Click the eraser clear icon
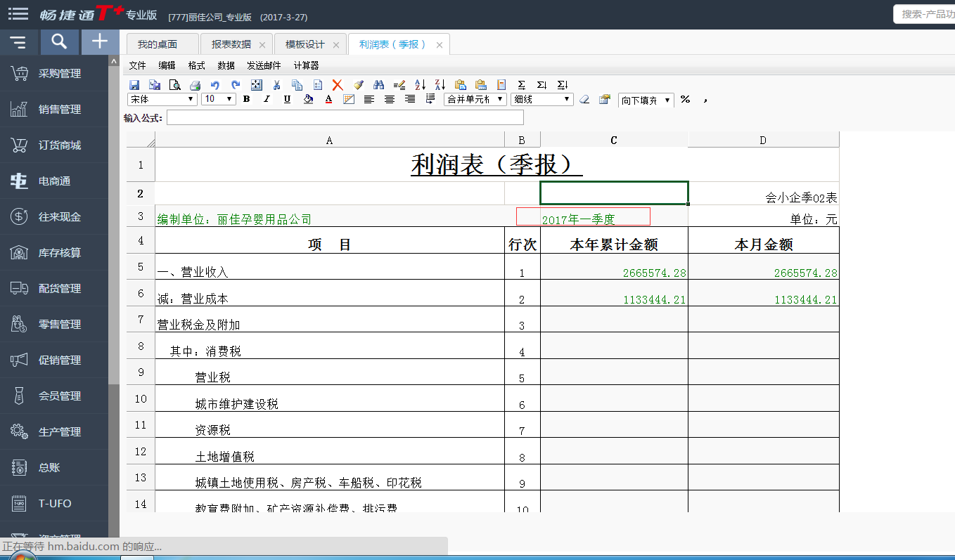Viewport: 955px width, 560px height. 584,99
